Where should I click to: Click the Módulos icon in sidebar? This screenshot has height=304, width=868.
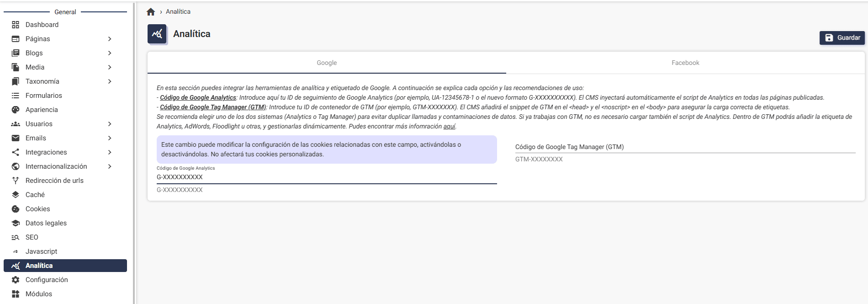(x=16, y=294)
